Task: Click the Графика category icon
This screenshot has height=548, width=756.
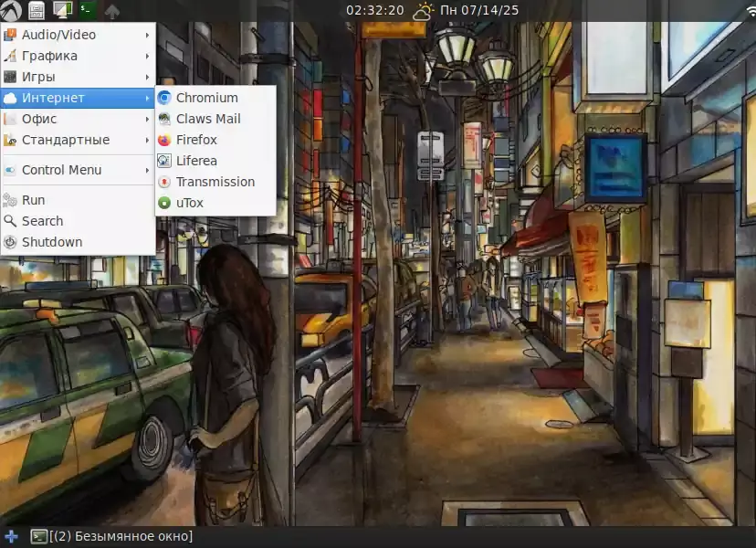Action: (x=10, y=56)
